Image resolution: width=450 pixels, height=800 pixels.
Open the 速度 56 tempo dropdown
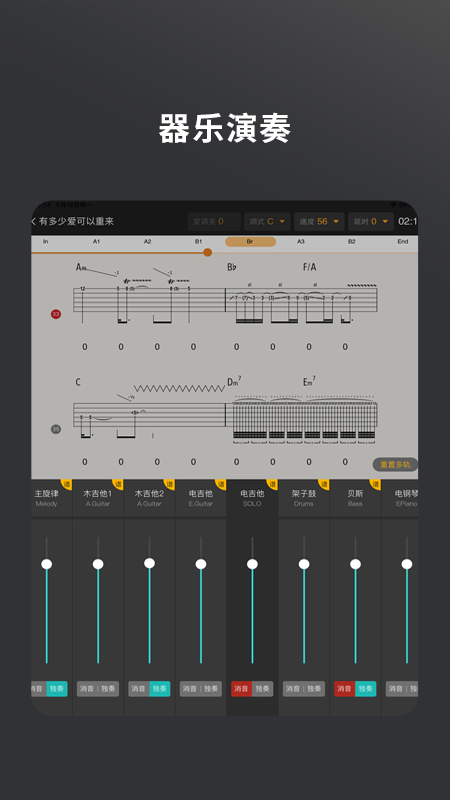coord(319,221)
